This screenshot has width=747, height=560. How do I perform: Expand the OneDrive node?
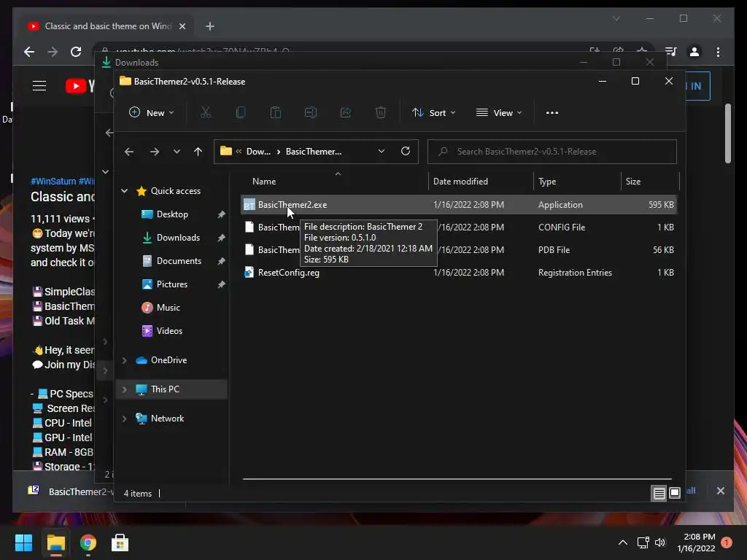click(x=124, y=360)
